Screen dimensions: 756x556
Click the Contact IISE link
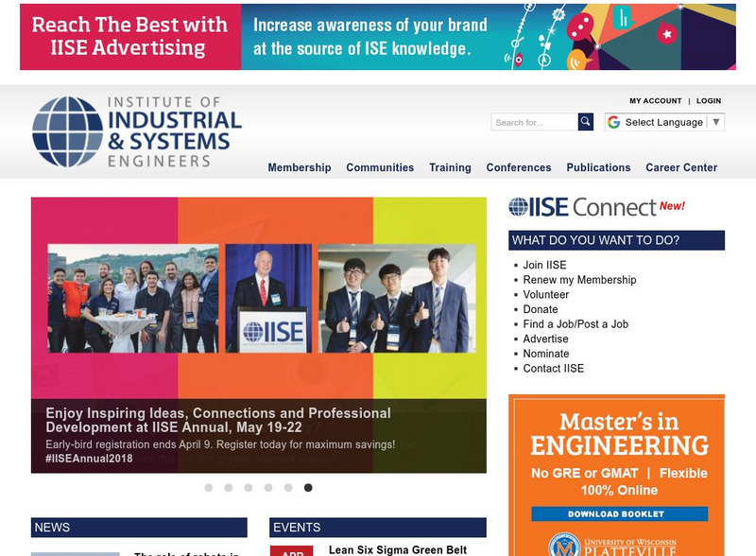[553, 369]
